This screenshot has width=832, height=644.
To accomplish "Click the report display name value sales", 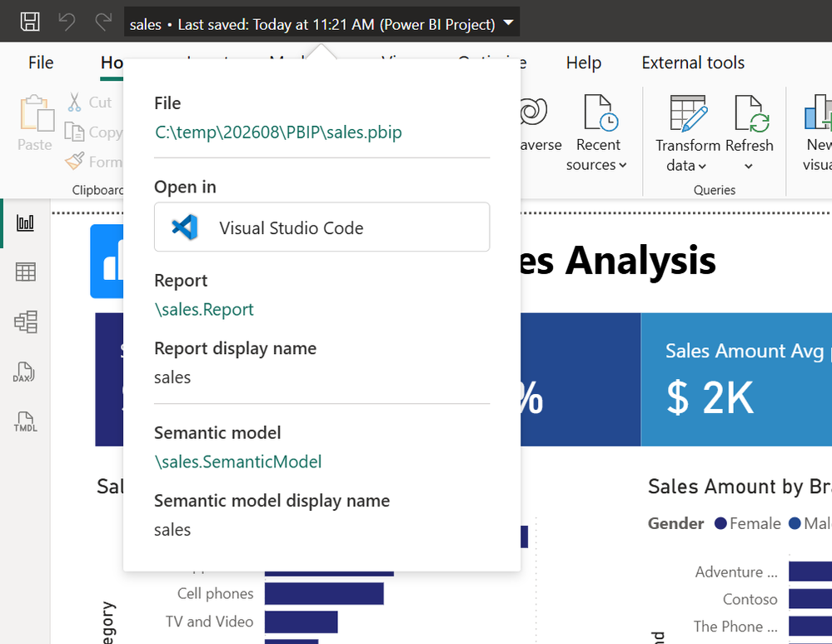I will click(172, 377).
